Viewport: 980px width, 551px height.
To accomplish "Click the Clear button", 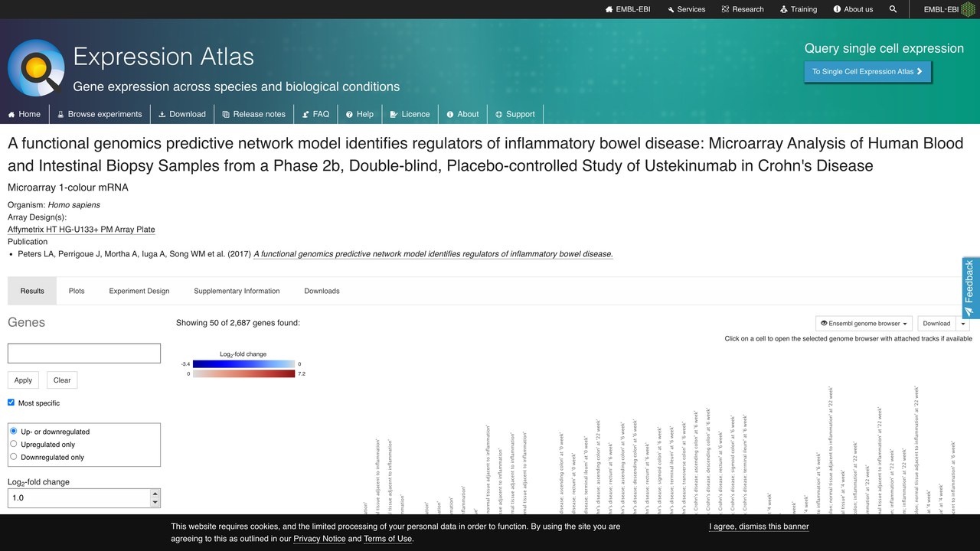I will (x=62, y=380).
